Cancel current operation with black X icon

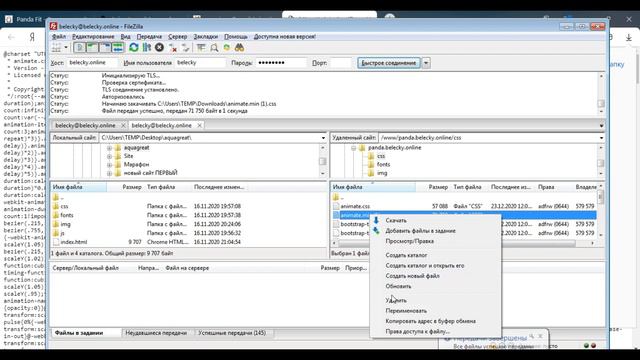pos(159,48)
